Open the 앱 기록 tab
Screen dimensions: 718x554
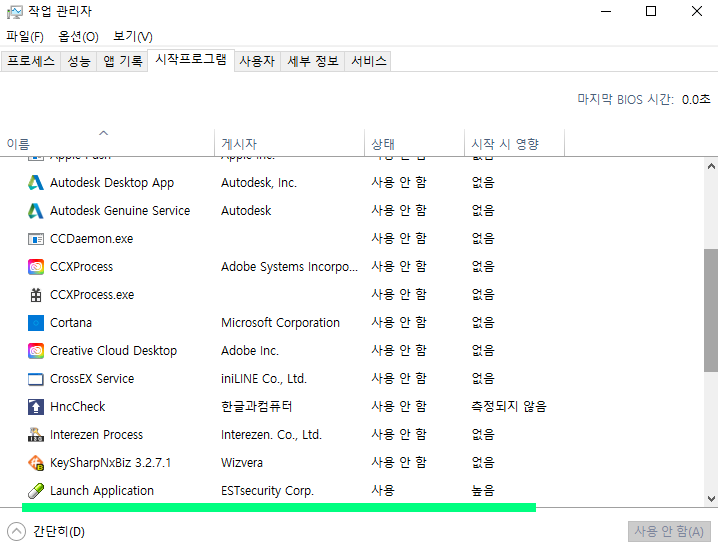click(122, 61)
